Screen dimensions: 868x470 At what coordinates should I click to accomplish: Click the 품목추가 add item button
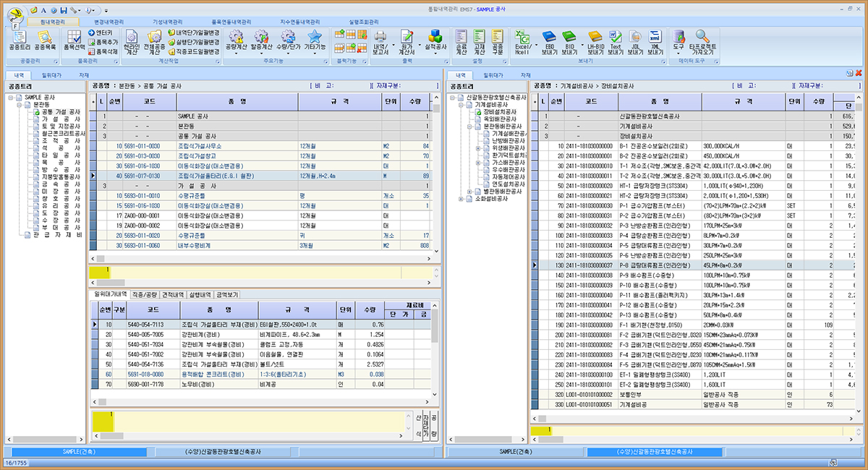(x=103, y=43)
